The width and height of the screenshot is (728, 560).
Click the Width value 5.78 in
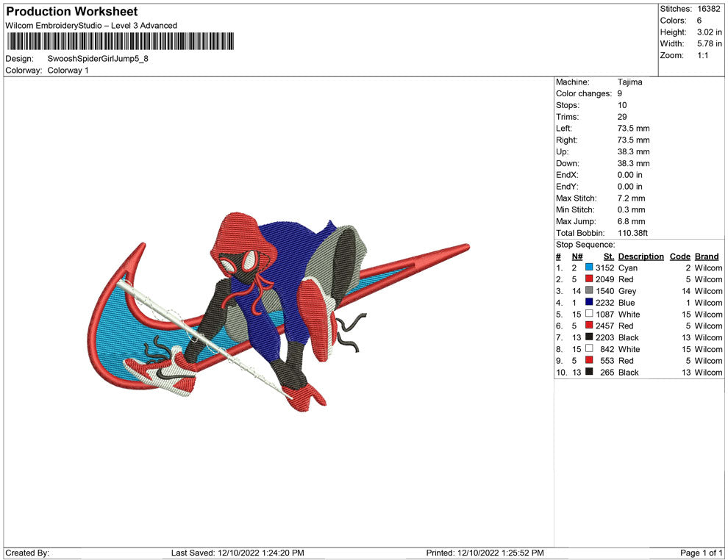pyautogui.click(x=709, y=43)
